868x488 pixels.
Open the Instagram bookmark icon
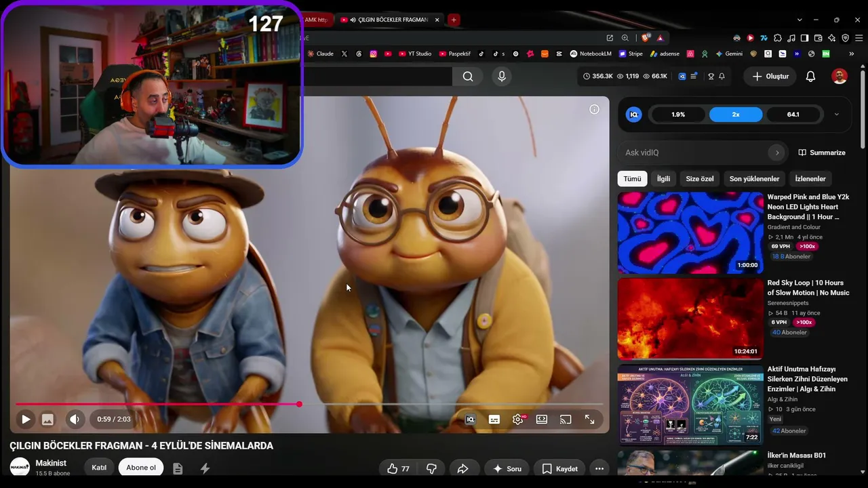[373, 54]
